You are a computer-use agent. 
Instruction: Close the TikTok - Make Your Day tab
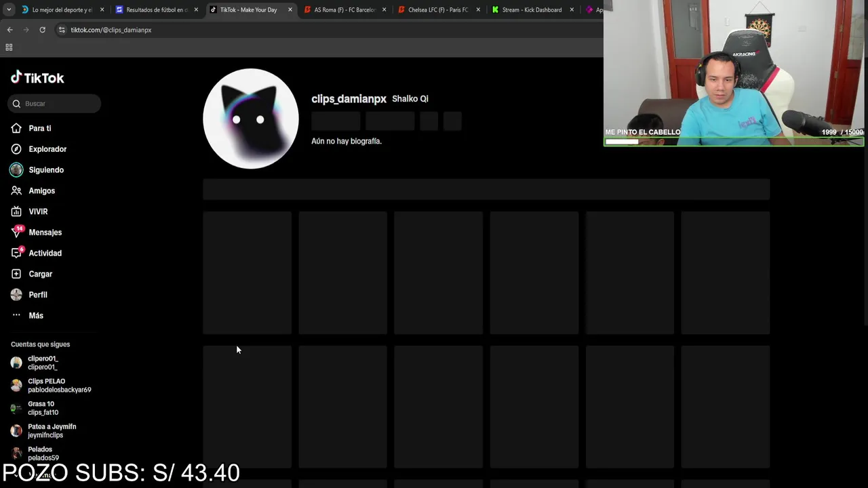coord(290,10)
